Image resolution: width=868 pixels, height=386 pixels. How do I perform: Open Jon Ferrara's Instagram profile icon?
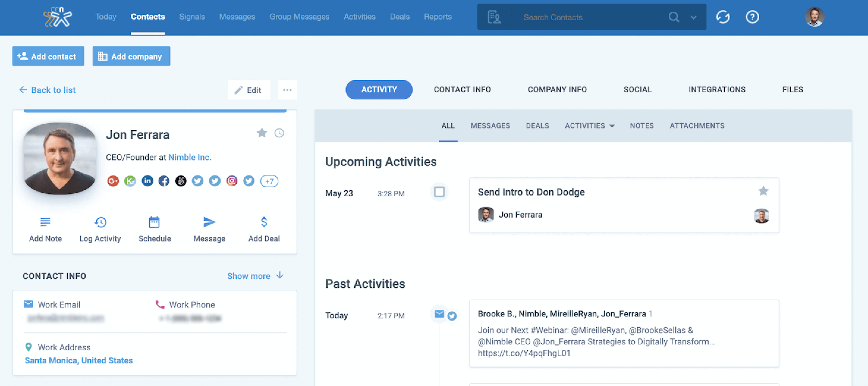click(232, 181)
